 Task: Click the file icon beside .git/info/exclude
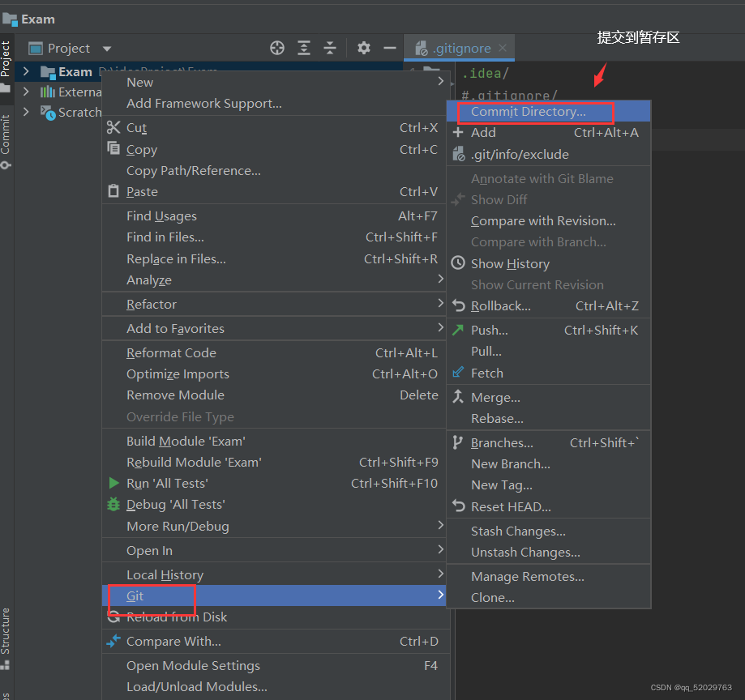coord(459,154)
